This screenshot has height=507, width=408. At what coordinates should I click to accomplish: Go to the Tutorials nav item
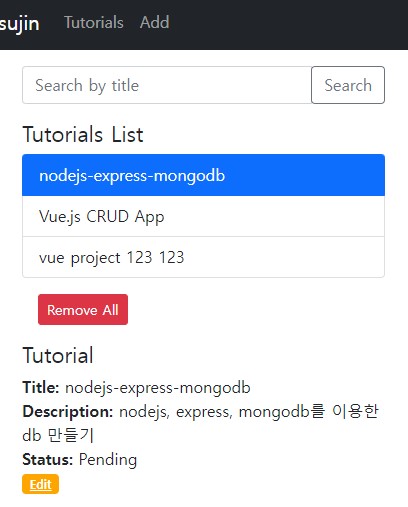(x=94, y=23)
